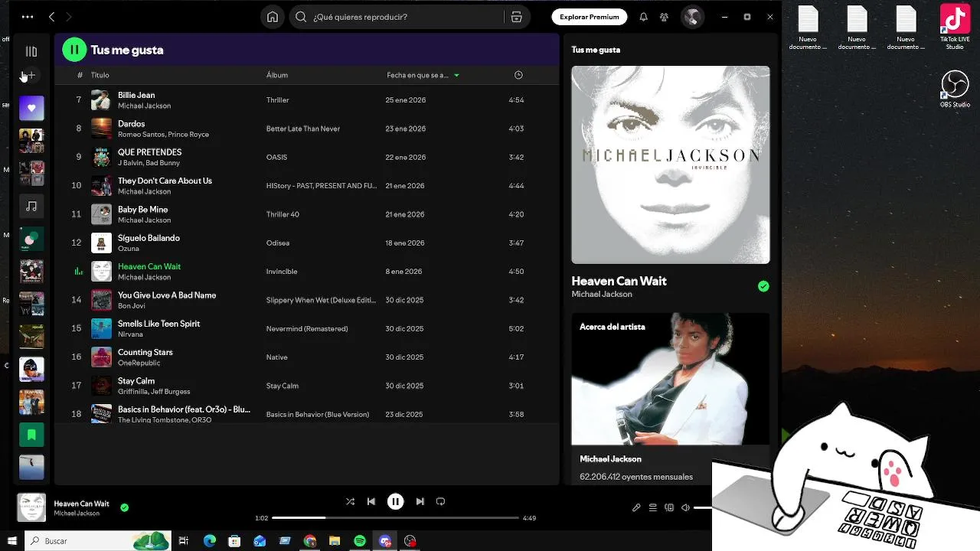Open the profile avatar menu
The height and width of the screenshot is (551, 980).
692,17
